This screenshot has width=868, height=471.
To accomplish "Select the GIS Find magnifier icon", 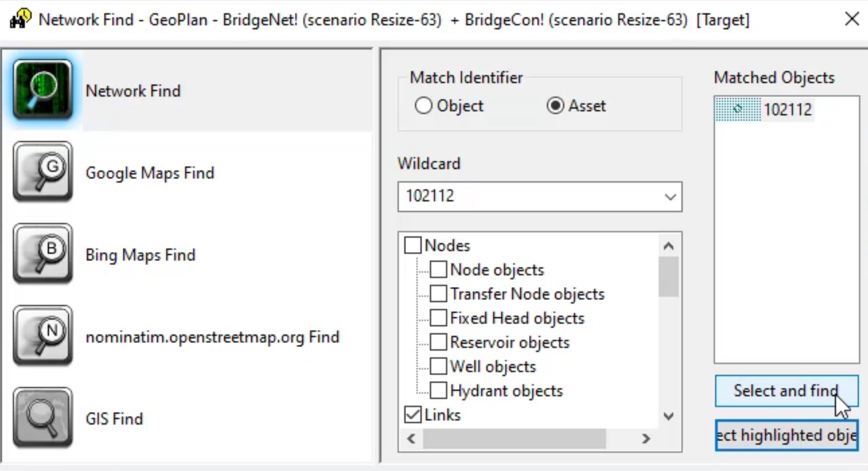I will (43, 418).
